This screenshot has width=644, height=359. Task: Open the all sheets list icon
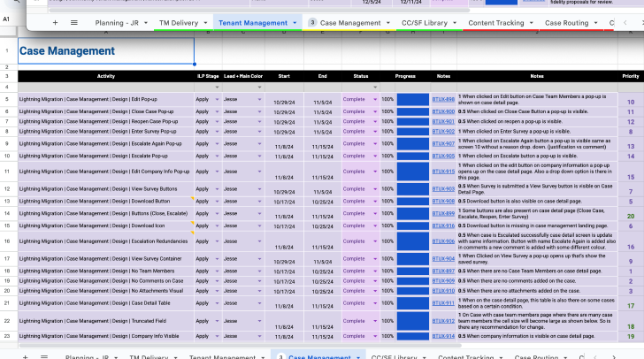click(74, 22)
